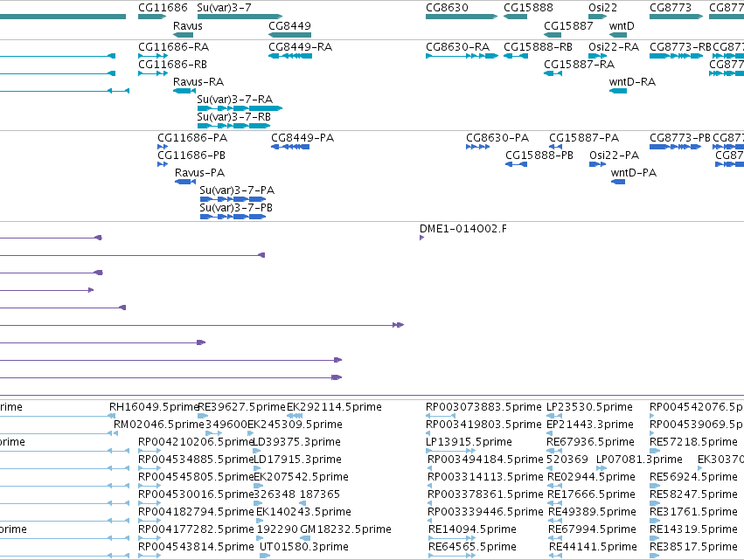Click the CG8773 gene label

coord(671,8)
